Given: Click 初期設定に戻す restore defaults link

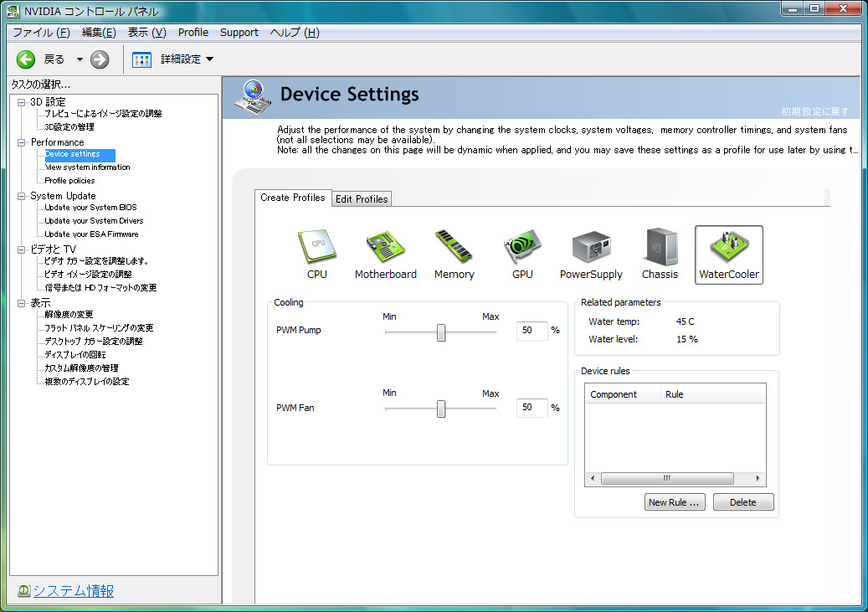Looking at the screenshot, I should [815, 111].
